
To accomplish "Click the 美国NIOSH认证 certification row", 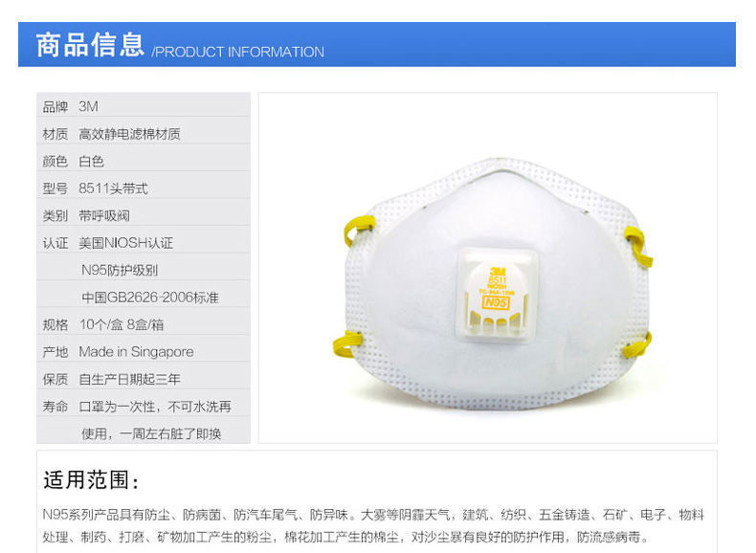I will click(x=144, y=242).
